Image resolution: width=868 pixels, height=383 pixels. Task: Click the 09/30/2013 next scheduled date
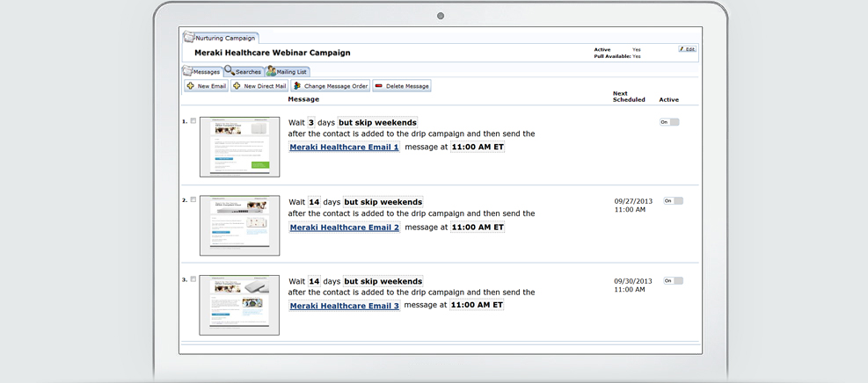633,281
